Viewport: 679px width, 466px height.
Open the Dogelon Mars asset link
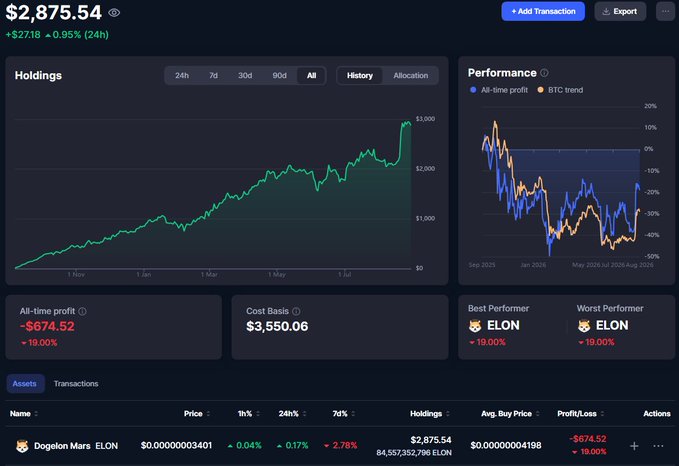point(76,446)
